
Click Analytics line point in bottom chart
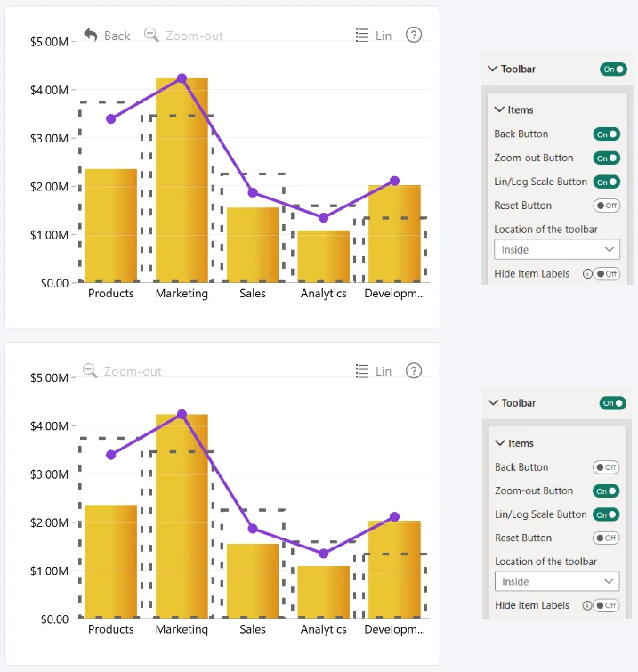click(x=324, y=554)
